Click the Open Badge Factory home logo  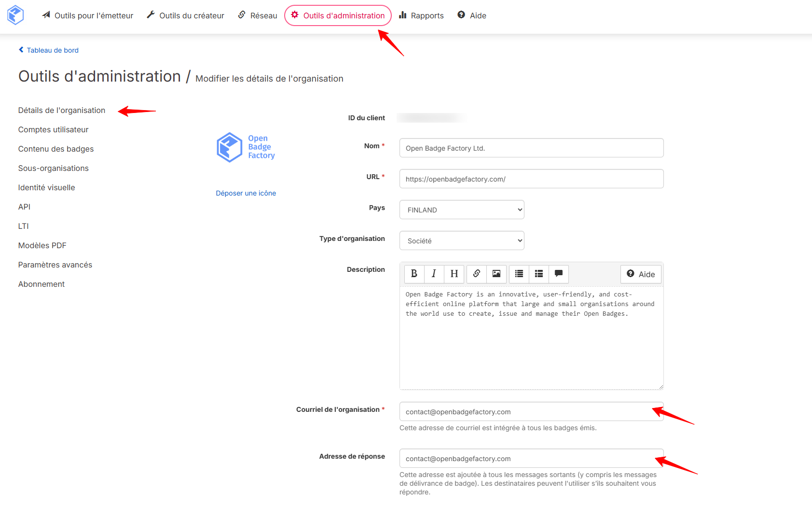tap(15, 15)
